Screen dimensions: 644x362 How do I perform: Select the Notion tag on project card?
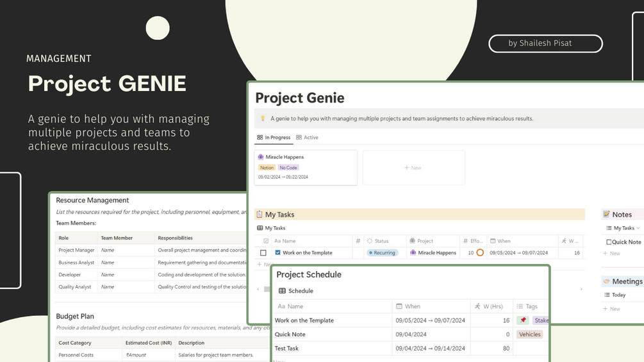(267, 167)
